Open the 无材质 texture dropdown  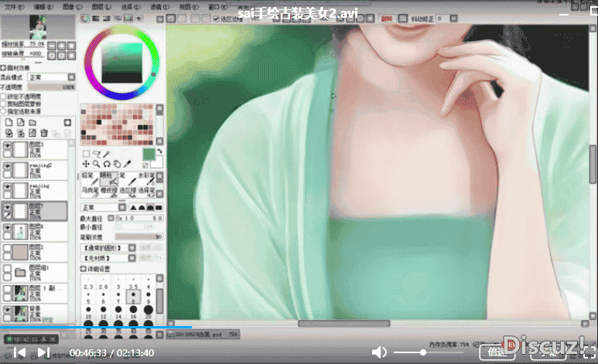[x=108, y=258]
